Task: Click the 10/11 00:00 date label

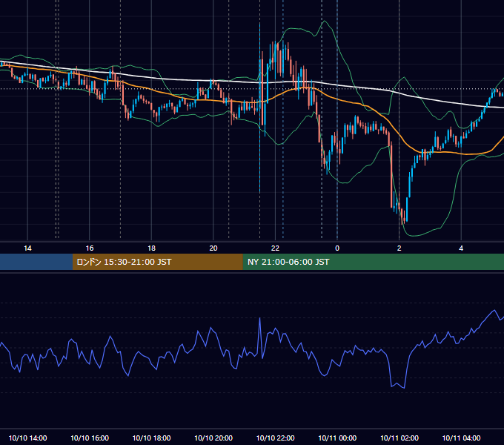Action: pos(337,438)
